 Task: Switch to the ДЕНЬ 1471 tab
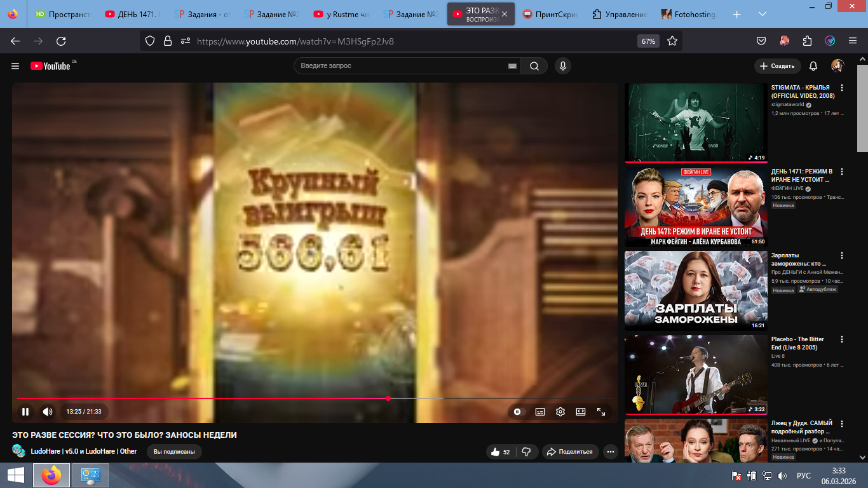(133, 14)
